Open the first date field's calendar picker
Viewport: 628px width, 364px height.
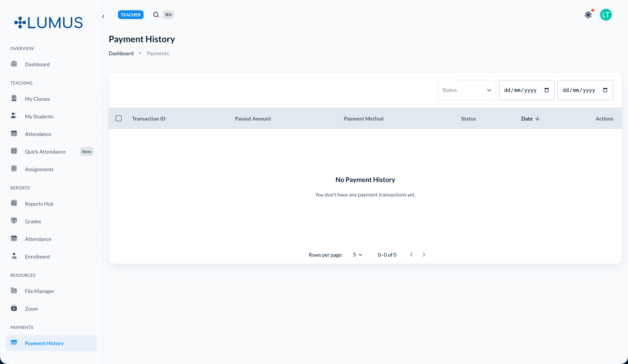point(546,90)
